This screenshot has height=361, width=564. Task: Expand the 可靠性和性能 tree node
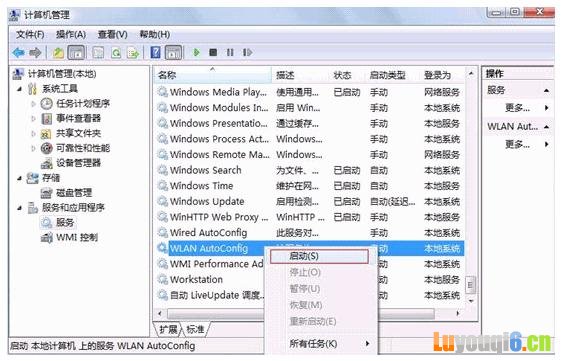[33, 148]
